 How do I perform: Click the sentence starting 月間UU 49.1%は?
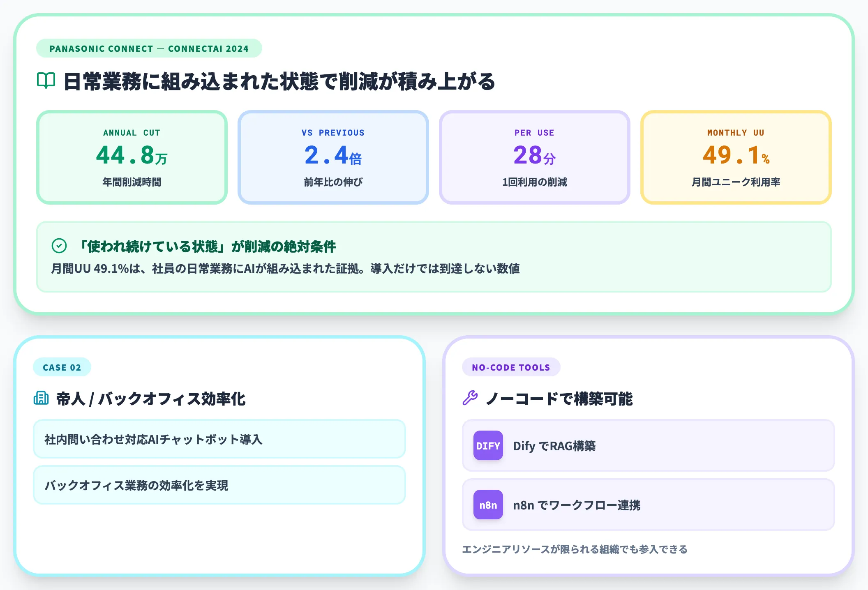[x=286, y=268]
